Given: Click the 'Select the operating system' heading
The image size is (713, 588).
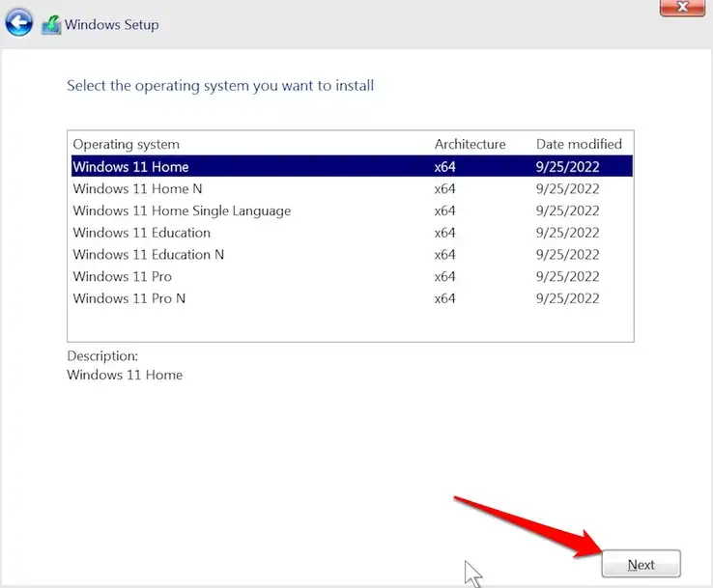Looking at the screenshot, I should pyautogui.click(x=220, y=86).
